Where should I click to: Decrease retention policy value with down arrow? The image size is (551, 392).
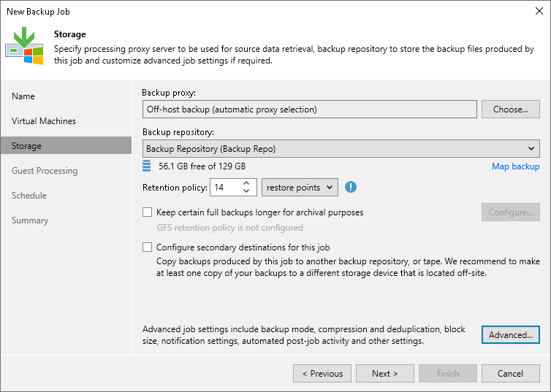[x=246, y=191]
